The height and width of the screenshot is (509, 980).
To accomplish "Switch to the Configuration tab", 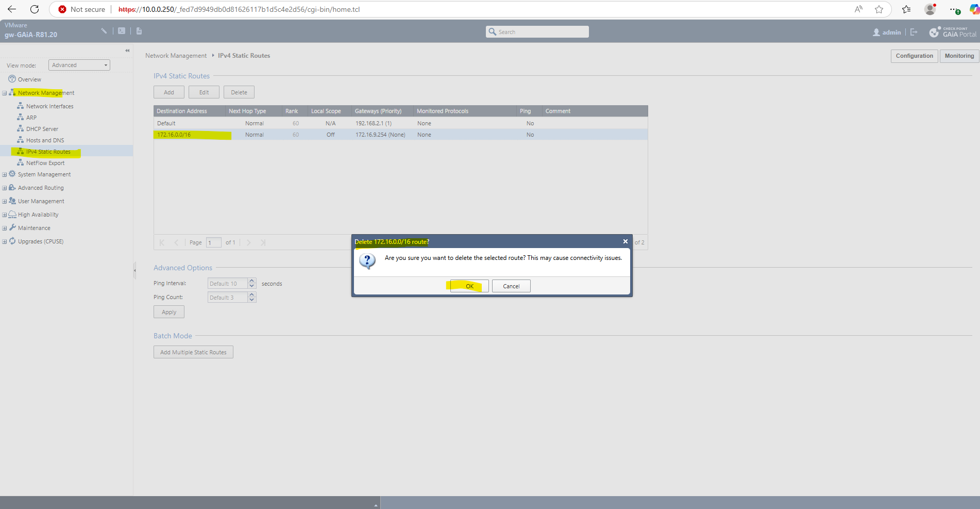I will [914, 56].
